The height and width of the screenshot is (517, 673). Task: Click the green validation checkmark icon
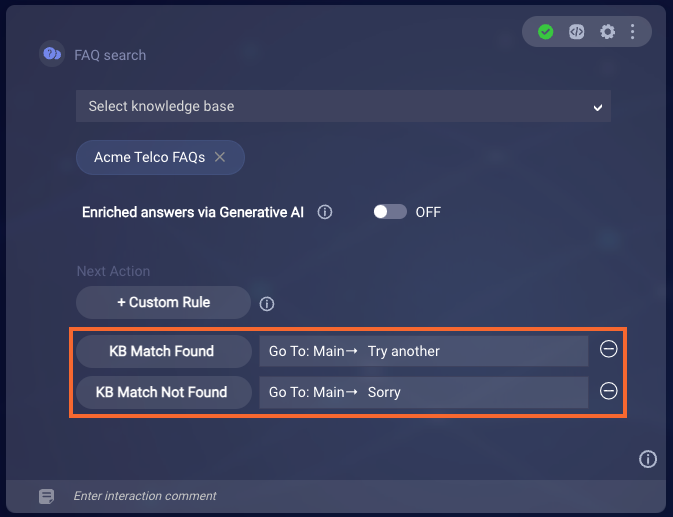pos(546,32)
